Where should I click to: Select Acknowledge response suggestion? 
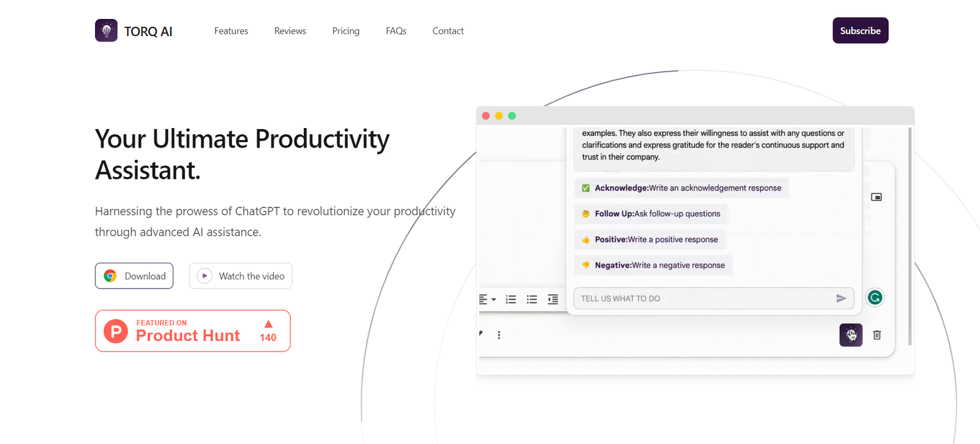click(681, 188)
